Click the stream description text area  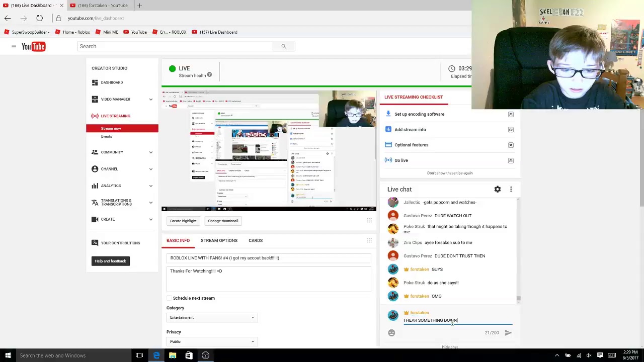coord(269,279)
